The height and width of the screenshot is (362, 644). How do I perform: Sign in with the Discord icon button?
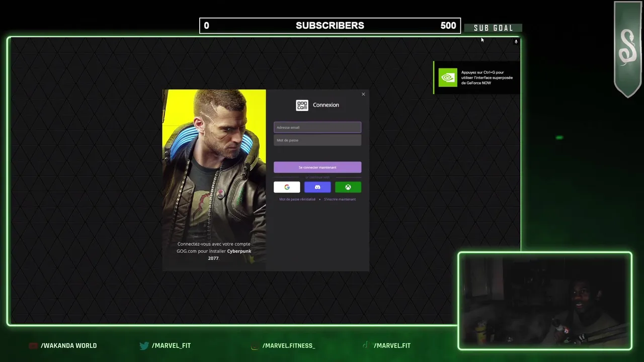click(x=317, y=187)
